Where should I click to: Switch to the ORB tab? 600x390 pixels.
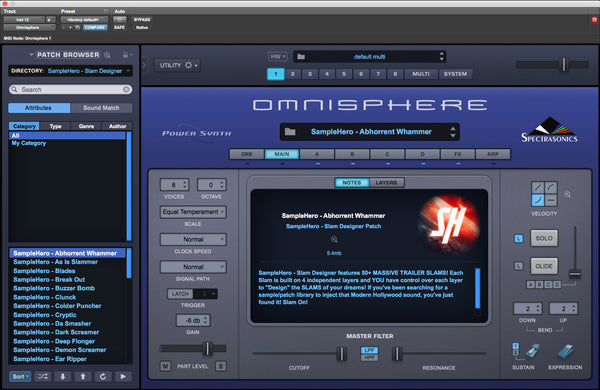(x=246, y=154)
